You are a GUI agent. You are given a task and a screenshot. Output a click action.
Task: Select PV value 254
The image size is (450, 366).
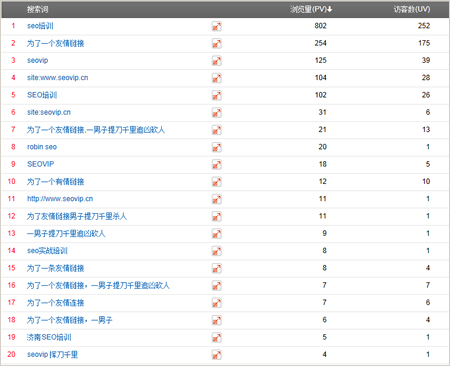(320, 43)
